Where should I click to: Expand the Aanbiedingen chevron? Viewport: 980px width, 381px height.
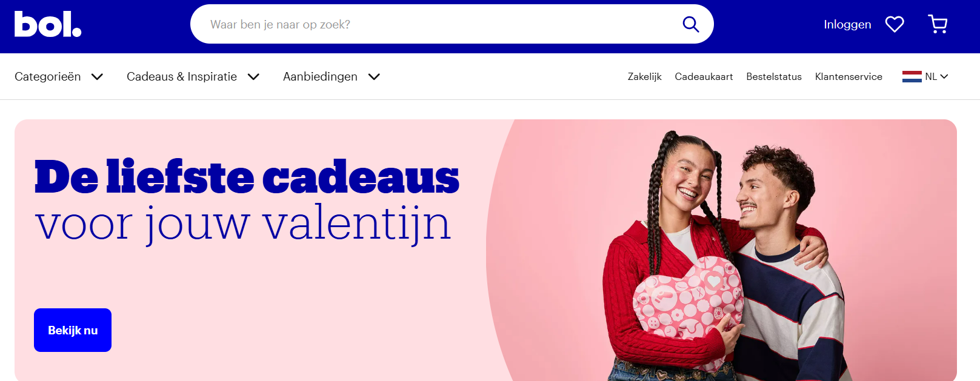[x=374, y=76]
